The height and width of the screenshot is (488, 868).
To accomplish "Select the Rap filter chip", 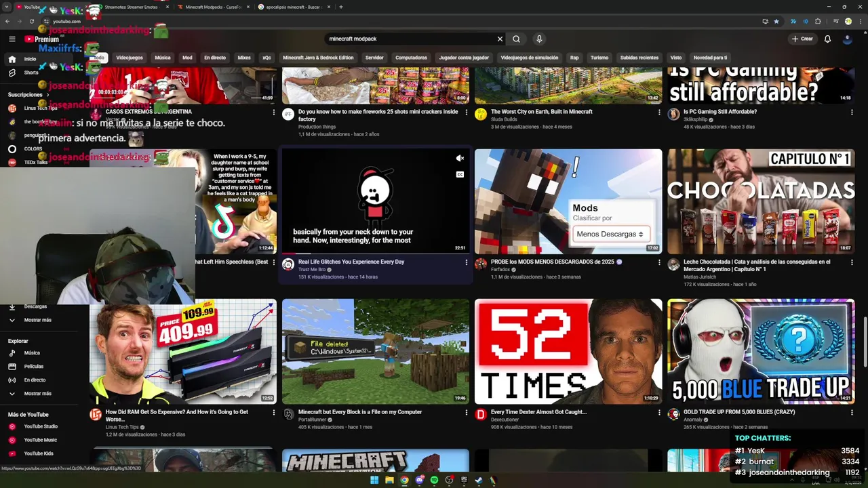I will click(574, 58).
